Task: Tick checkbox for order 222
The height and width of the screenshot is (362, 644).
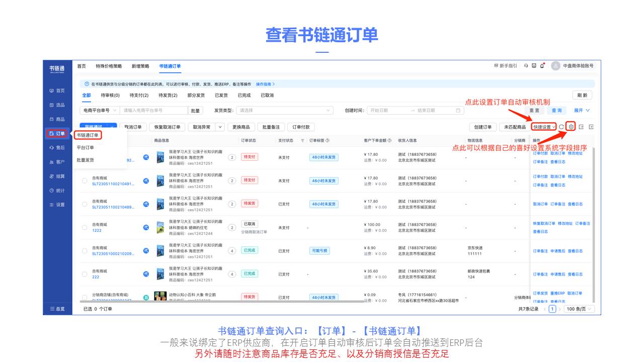Action: click(x=85, y=274)
